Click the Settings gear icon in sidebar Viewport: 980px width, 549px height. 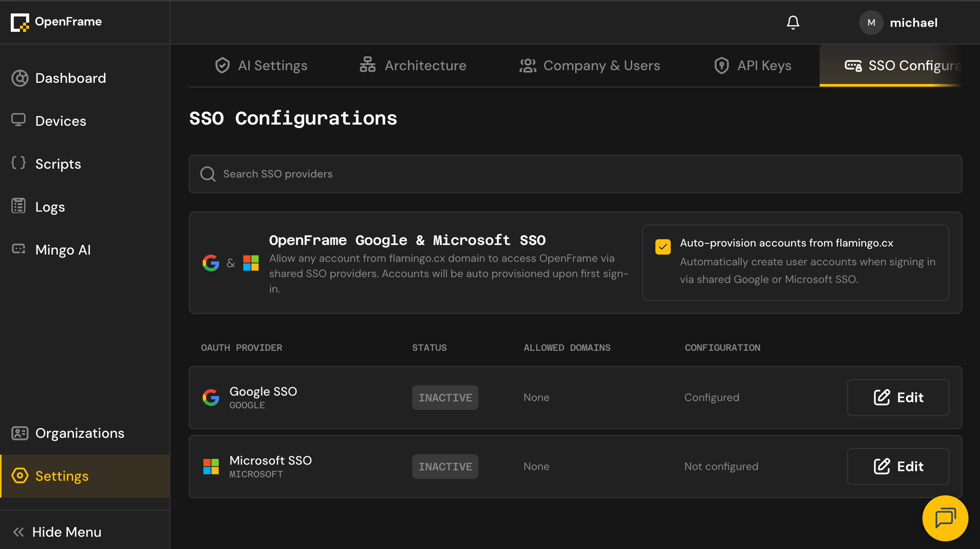pos(20,476)
